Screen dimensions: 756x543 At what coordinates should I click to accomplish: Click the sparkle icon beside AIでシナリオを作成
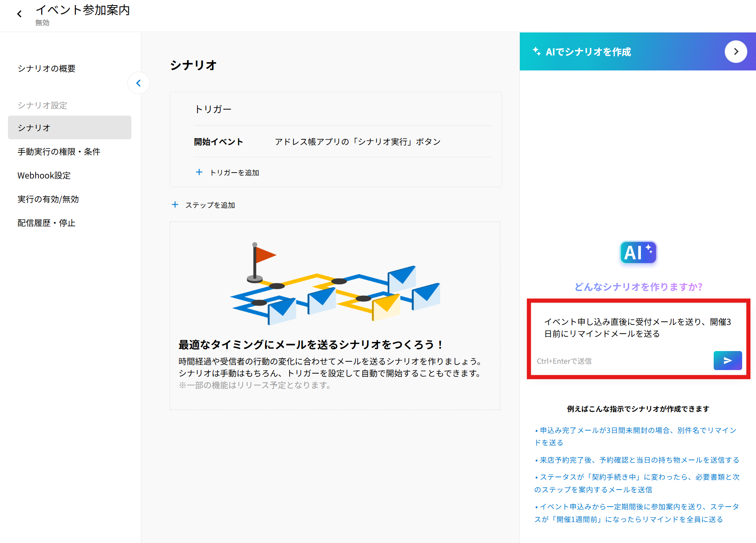(x=536, y=51)
